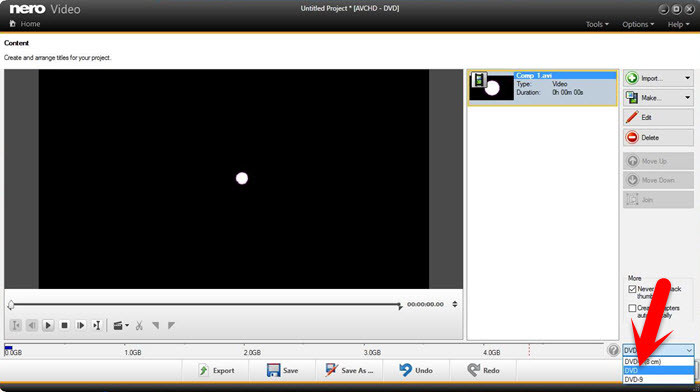Select the DVD-9 option

[x=658, y=379]
